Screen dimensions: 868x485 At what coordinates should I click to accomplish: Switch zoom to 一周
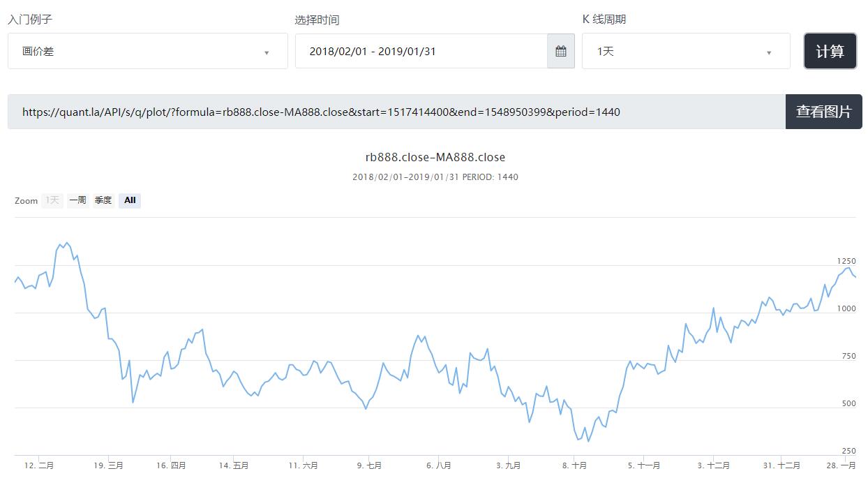[x=77, y=200]
